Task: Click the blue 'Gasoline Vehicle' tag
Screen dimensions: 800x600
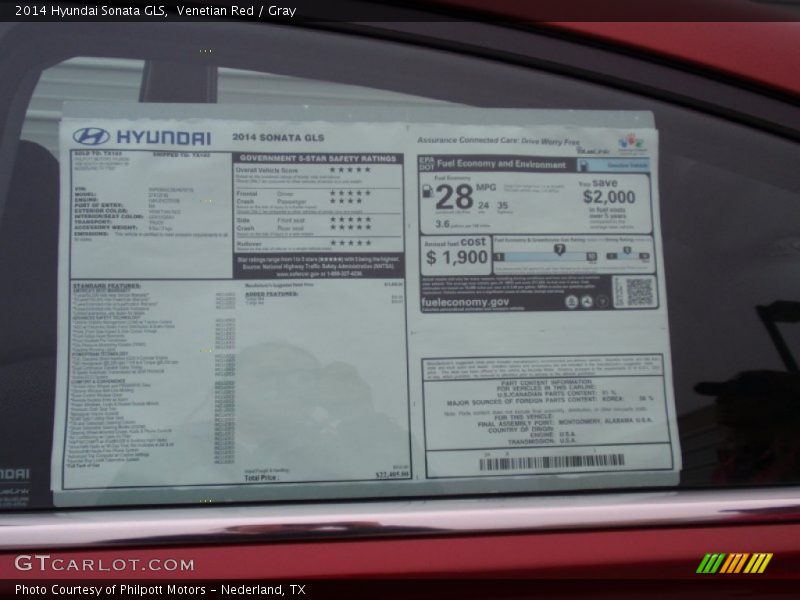Action: point(613,165)
